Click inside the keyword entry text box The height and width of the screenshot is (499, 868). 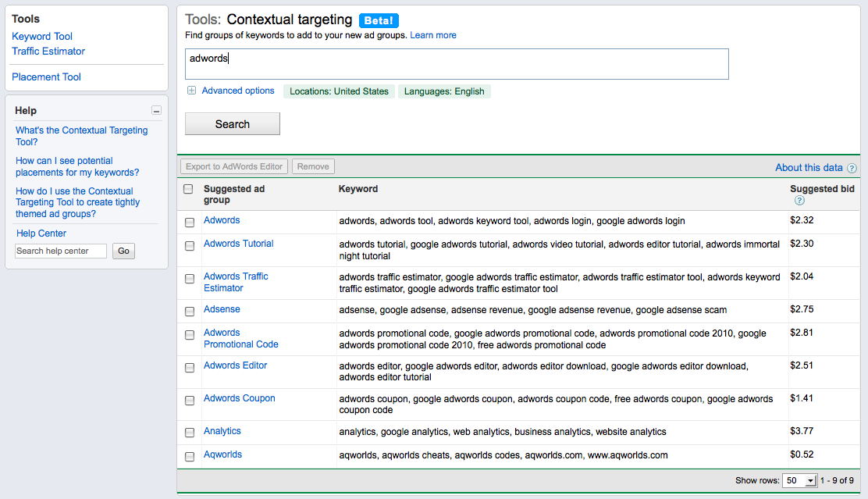pyautogui.click(x=457, y=64)
